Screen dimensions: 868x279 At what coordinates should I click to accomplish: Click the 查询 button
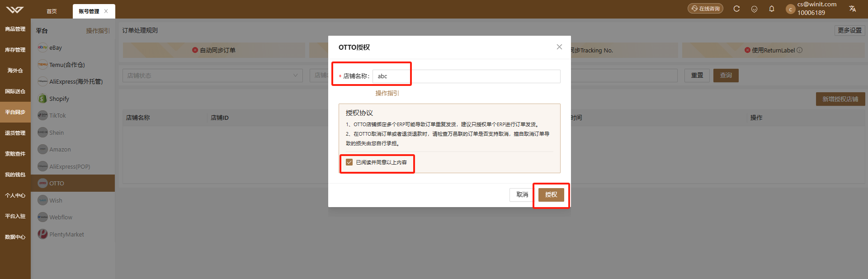click(x=726, y=75)
